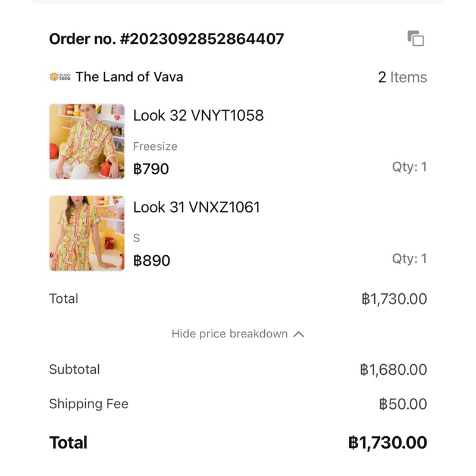476x476 pixels.
Task: Select the Look 31 VNXZ1061 product title
Action: coord(196,207)
